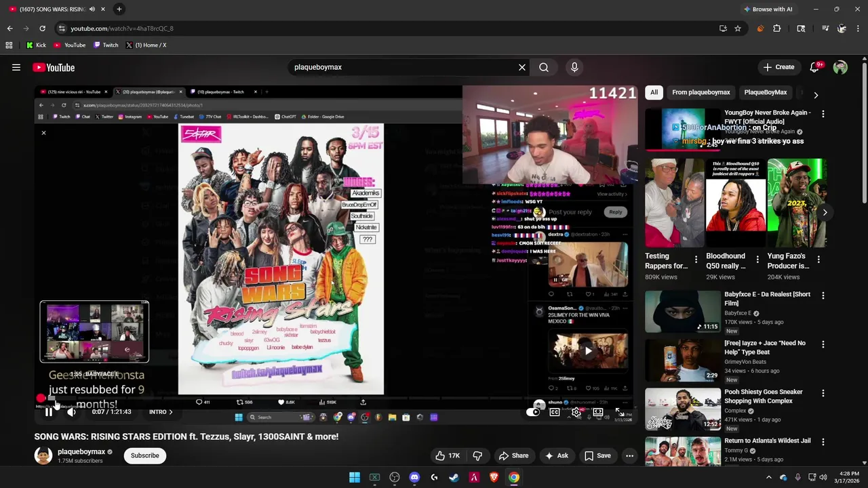868x488 pixels.
Task: Select the All filter chip
Action: click(654, 92)
